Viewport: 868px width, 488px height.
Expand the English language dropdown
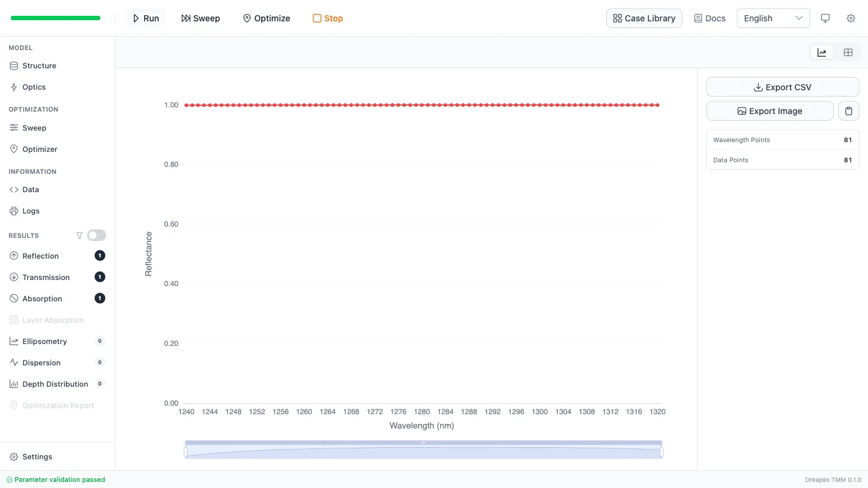tap(773, 18)
